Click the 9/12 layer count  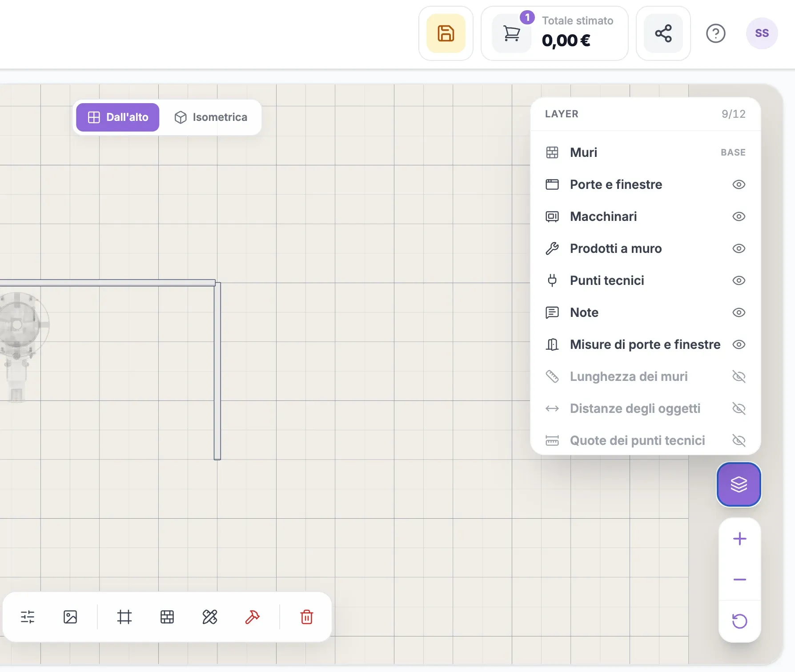tap(733, 114)
